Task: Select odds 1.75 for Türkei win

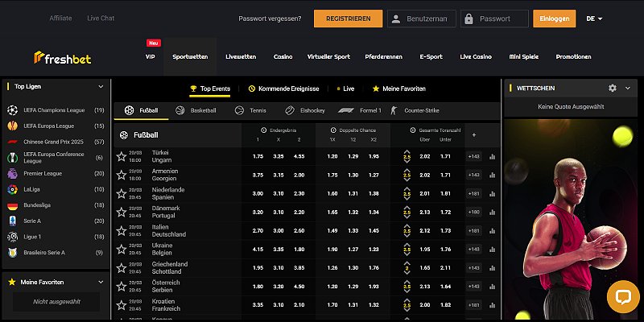Action: pos(258,156)
